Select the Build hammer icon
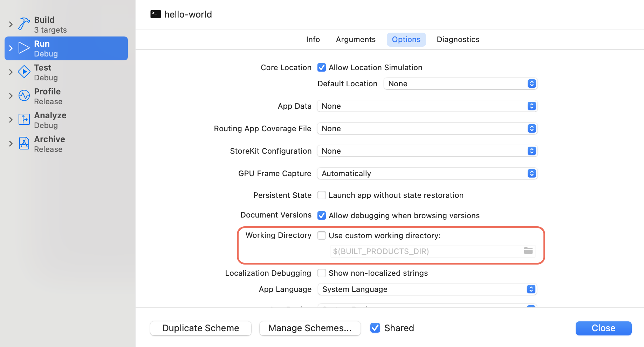The width and height of the screenshot is (644, 347). 23,24
